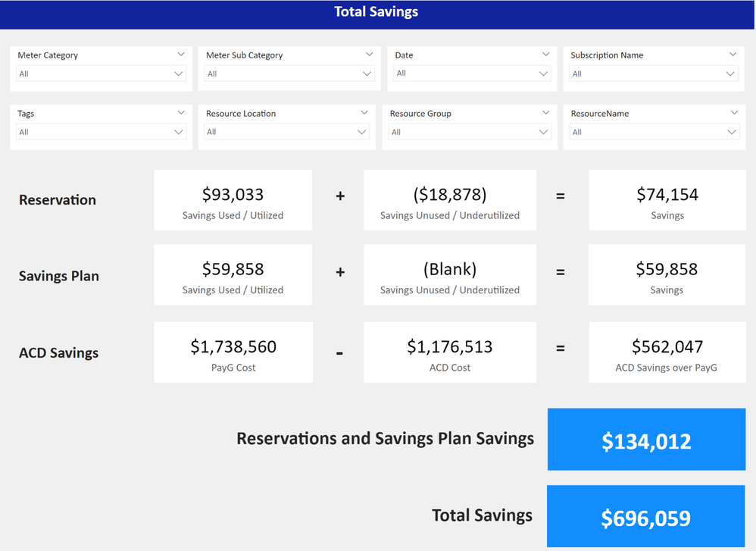Click the blue Total Savings $696,059 card
Screen dimensions: 756x551
645,517
